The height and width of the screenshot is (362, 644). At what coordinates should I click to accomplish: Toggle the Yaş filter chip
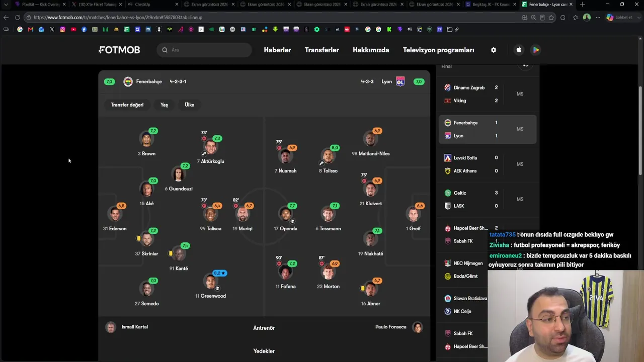coord(164,105)
